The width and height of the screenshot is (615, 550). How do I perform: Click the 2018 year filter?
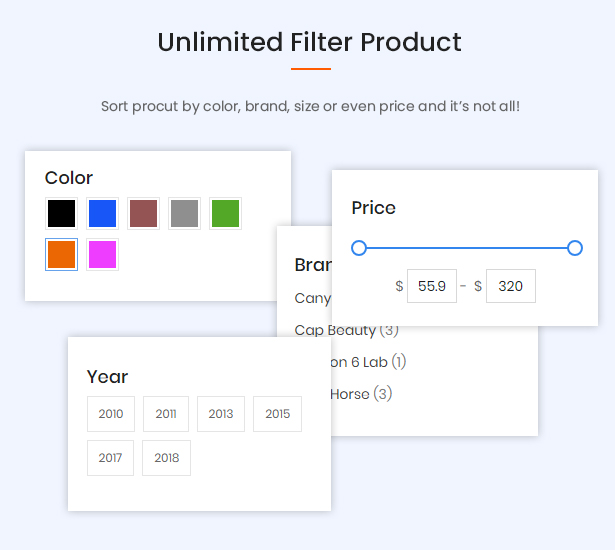tap(166, 458)
